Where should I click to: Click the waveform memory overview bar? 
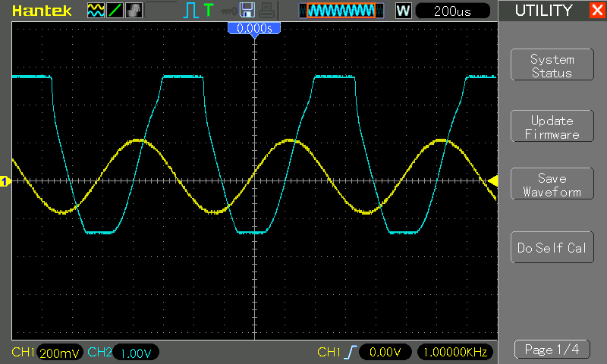coord(341,11)
